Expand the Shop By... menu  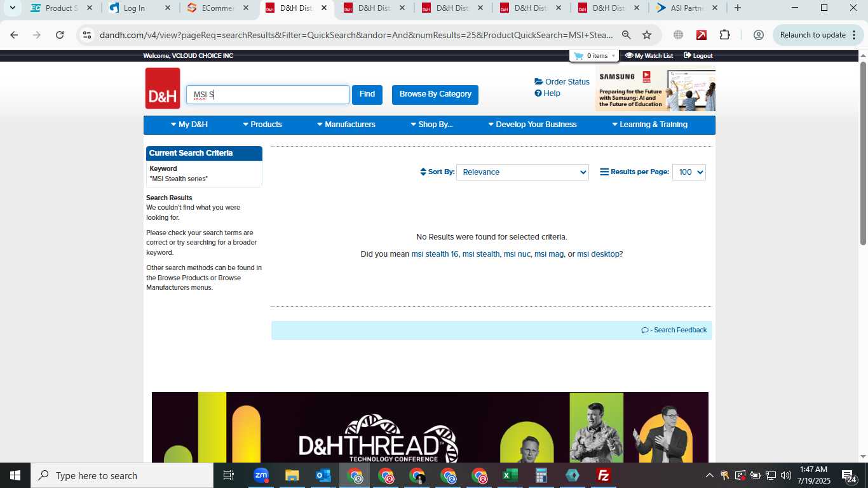tap(431, 125)
